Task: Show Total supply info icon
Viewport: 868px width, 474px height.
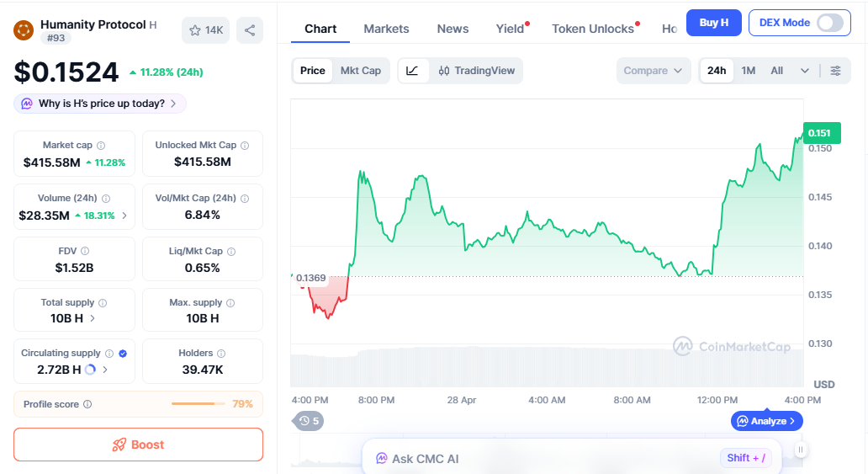Action: 103,303
